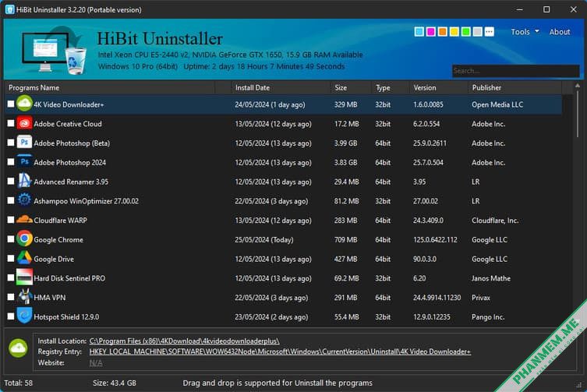Enable the Google Chrome checkbox
This screenshot has height=392, width=587.
tap(11, 239)
